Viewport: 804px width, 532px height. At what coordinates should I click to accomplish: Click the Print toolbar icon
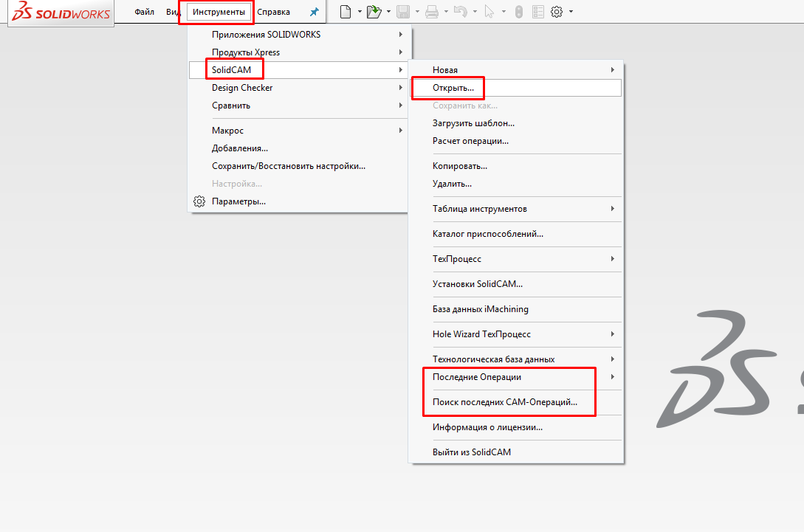[x=432, y=11]
